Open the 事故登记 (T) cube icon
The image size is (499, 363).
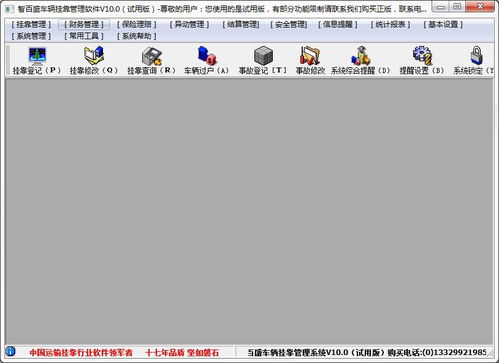pos(263,56)
